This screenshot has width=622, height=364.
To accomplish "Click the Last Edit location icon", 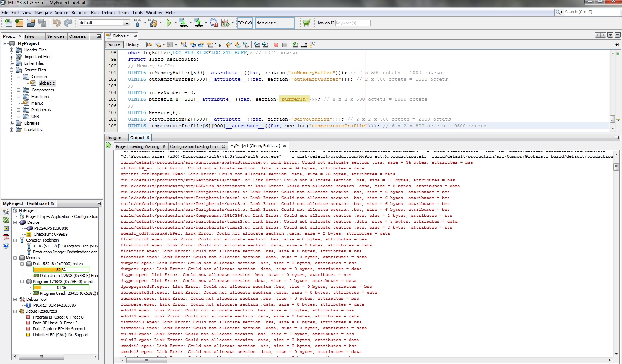I will [149, 45].
